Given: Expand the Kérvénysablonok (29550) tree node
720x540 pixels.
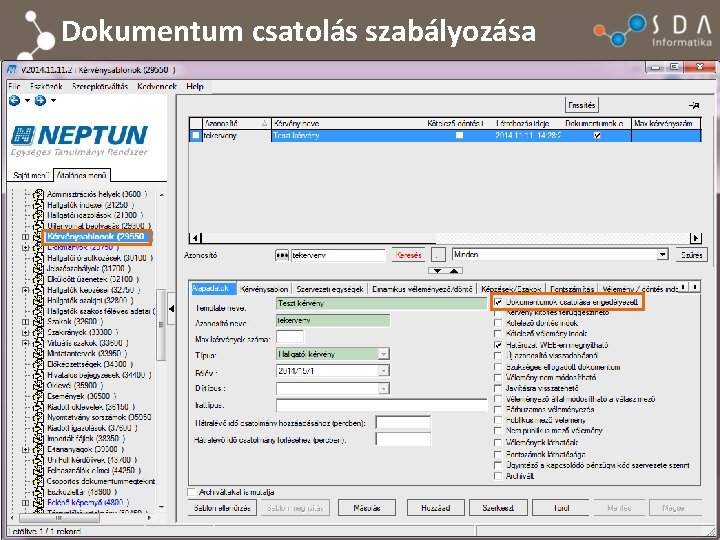Looking at the screenshot, I should point(25,237).
